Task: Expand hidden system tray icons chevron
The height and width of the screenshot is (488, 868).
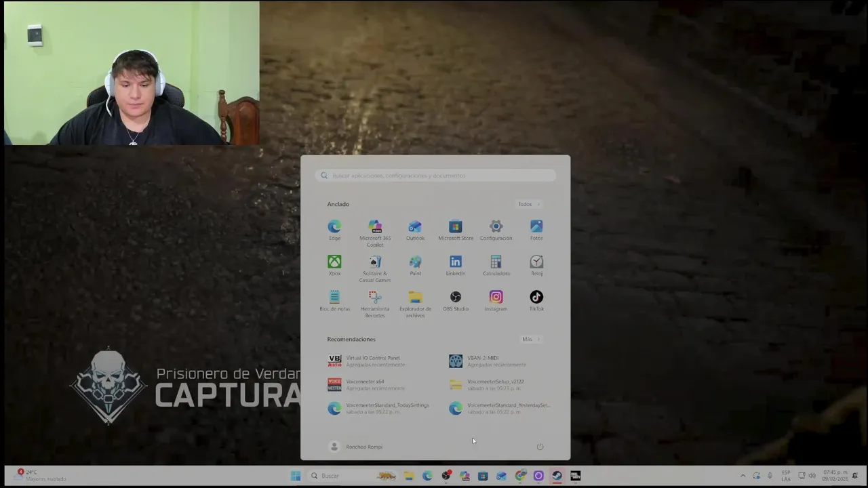Action: click(743, 476)
